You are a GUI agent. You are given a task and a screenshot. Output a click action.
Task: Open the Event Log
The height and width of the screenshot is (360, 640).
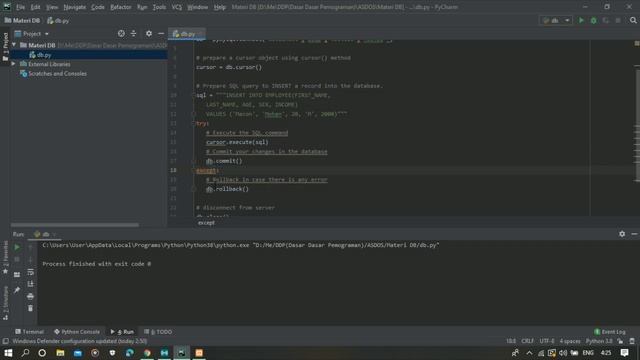tap(610, 332)
